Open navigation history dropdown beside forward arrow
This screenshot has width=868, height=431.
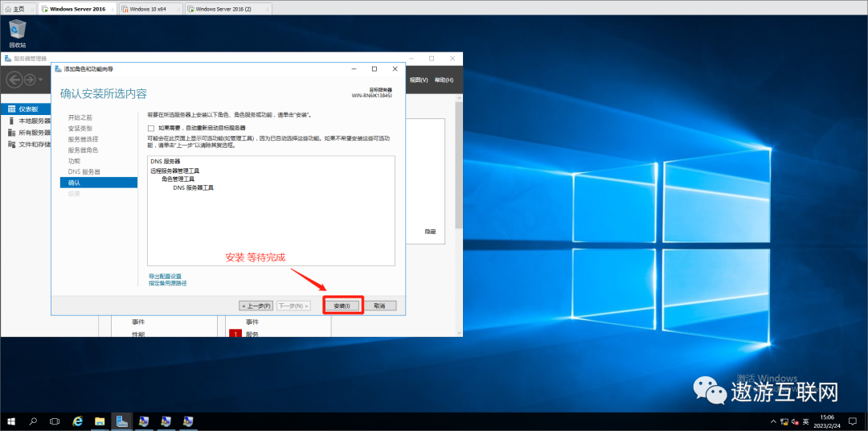pos(40,80)
